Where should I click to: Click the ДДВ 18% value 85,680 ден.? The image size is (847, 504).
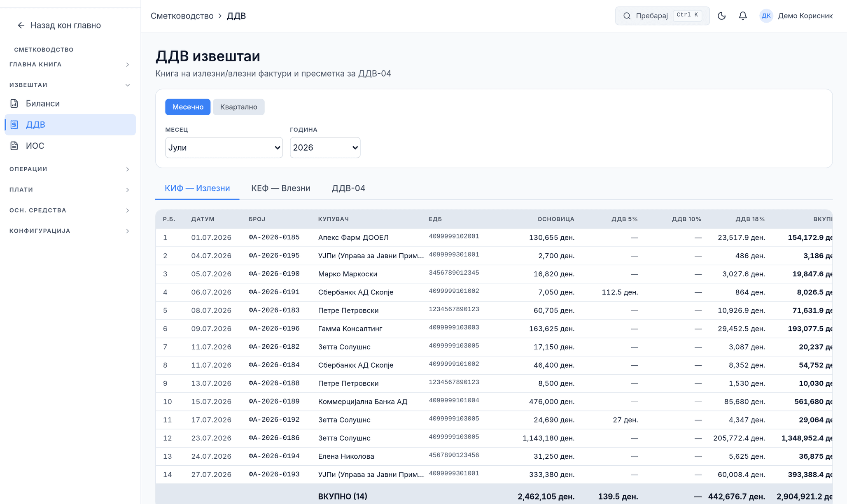[x=744, y=401]
